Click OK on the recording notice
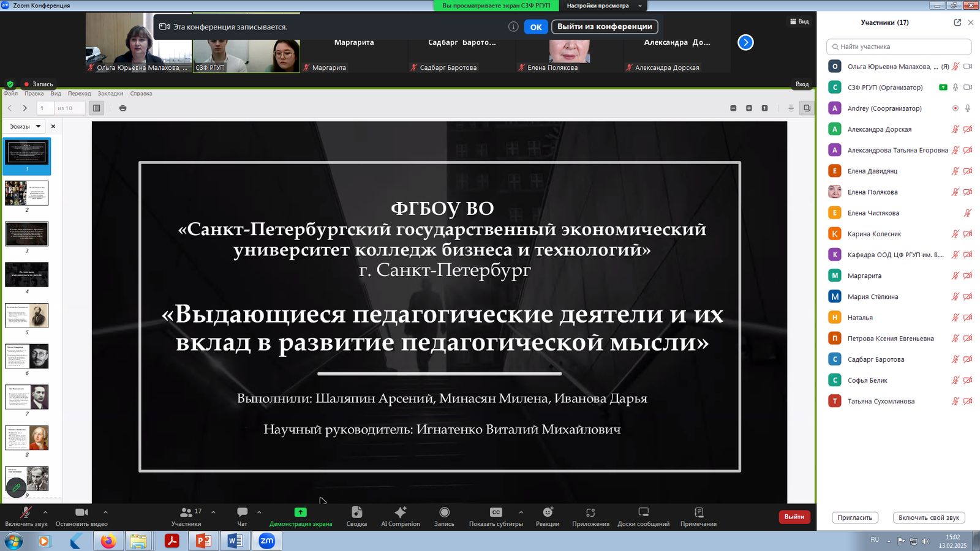This screenshot has width=980, height=551. [536, 27]
